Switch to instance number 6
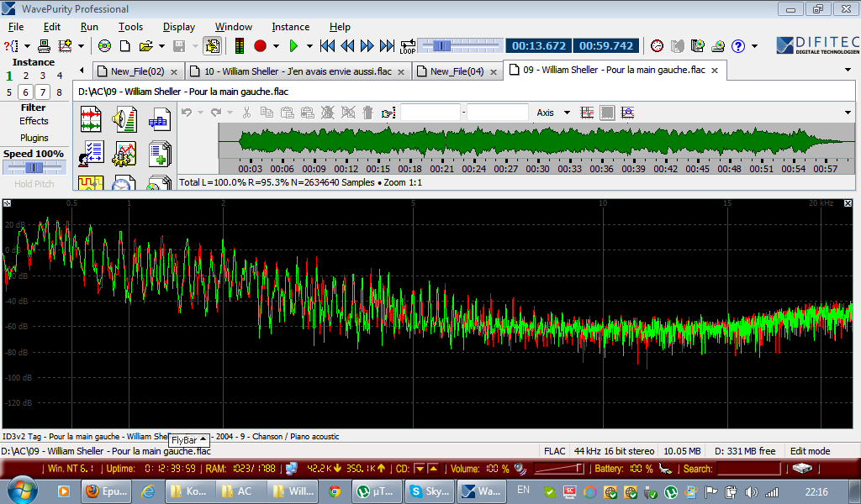Image resolution: width=861 pixels, height=504 pixels. (x=25, y=92)
